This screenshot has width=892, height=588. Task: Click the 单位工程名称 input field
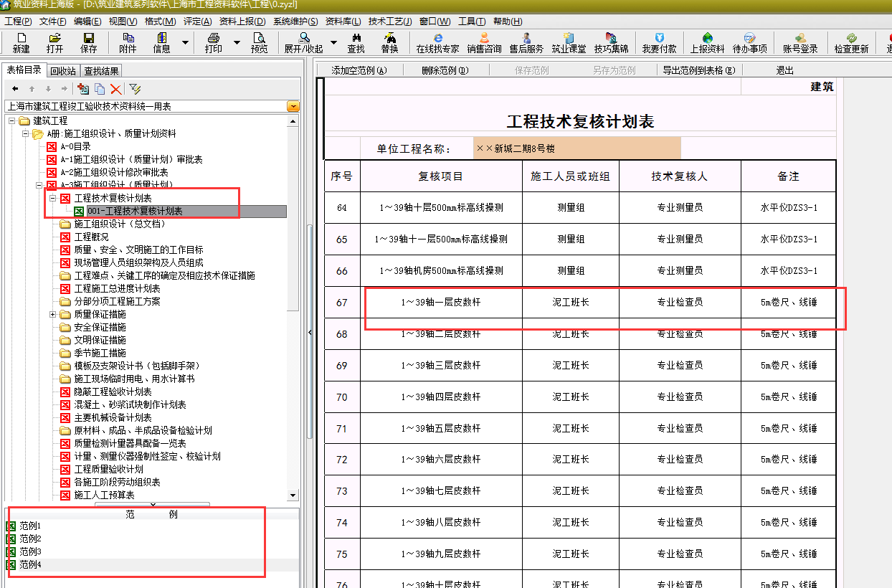pos(577,148)
